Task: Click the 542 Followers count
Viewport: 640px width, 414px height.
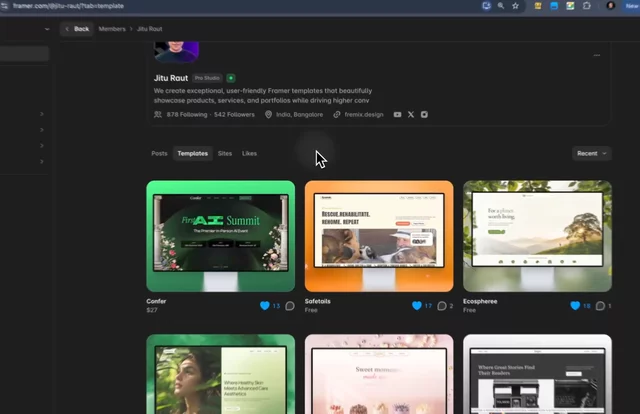Action: coord(234,114)
